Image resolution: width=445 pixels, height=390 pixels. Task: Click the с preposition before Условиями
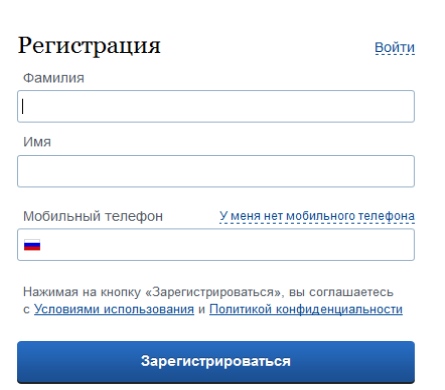[26, 310]
